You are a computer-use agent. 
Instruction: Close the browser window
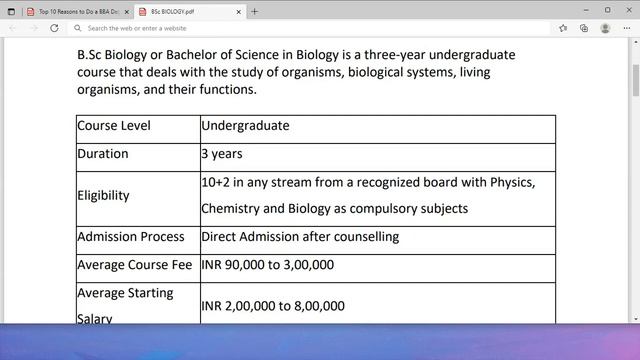(629, 10)
